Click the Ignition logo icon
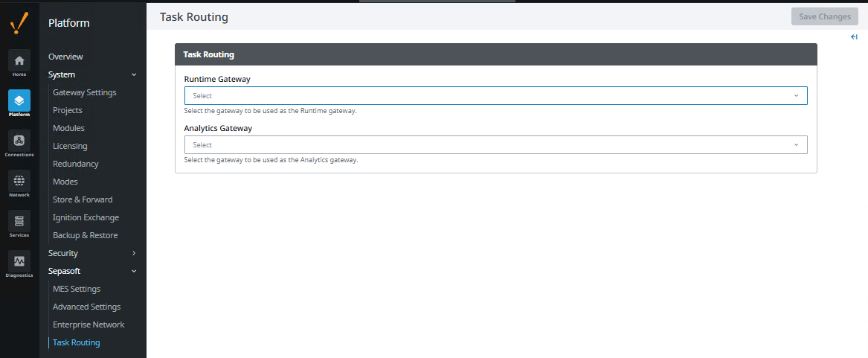 pyautogui.click(x=19, y=23)
